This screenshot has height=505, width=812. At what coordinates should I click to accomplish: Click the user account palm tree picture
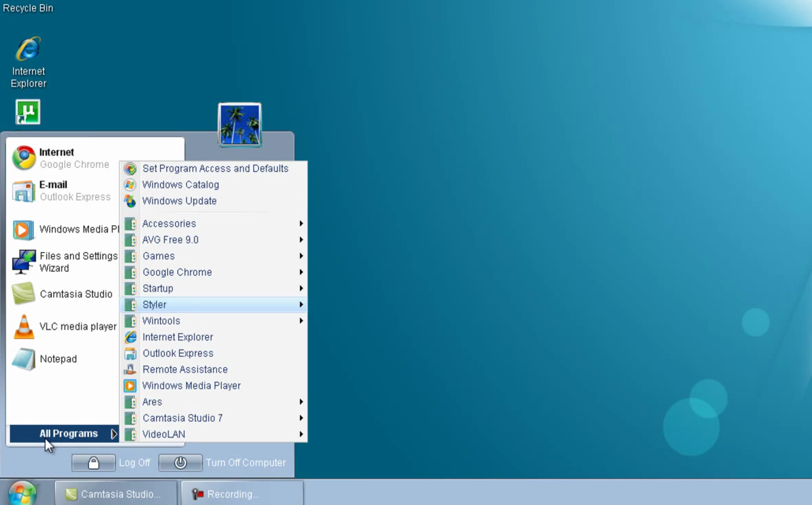[x=240, y=125]
